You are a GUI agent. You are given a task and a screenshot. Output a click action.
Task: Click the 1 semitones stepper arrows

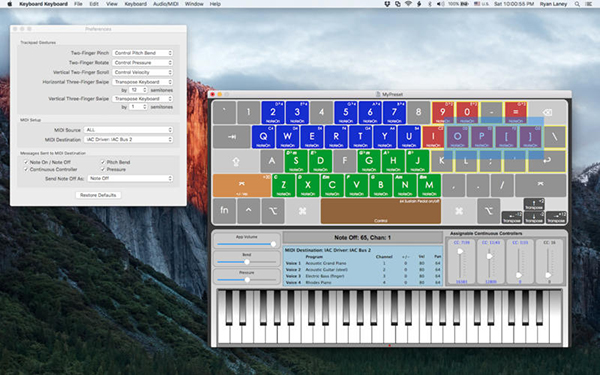145,107
